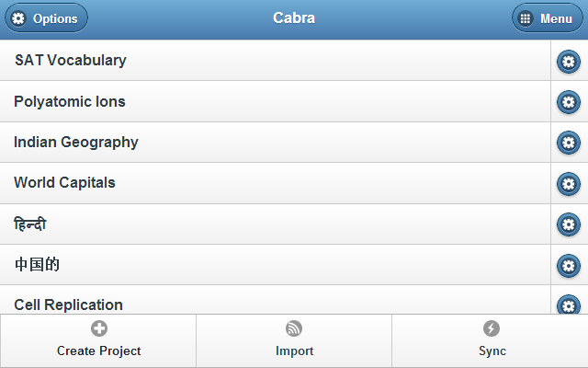
Task: Open the SAT Vocabulary project
Action: tap(276, 60)
